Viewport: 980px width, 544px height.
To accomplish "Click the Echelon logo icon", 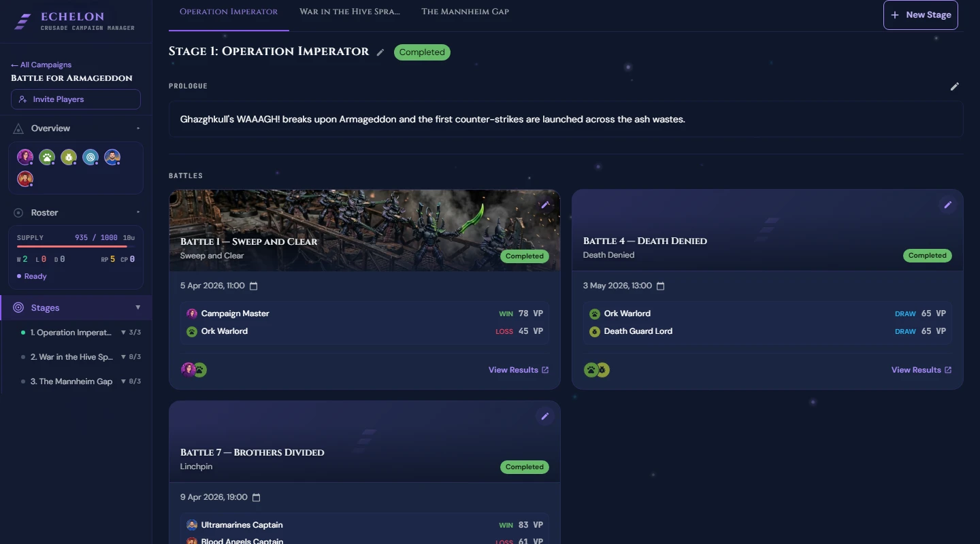I will [x=22, y=22].
